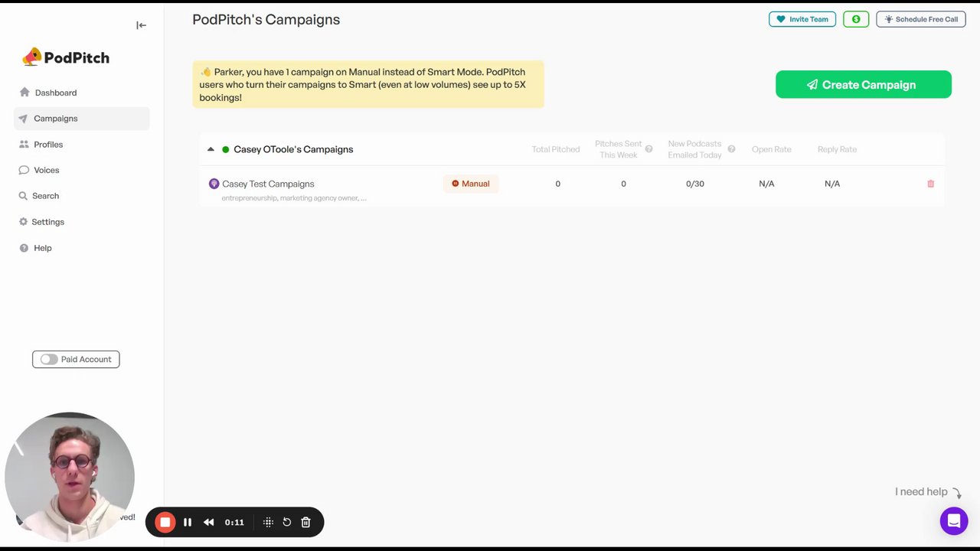980x551 pixels.
Task: Click the Voices speech bubble icon
Action: 24,170
